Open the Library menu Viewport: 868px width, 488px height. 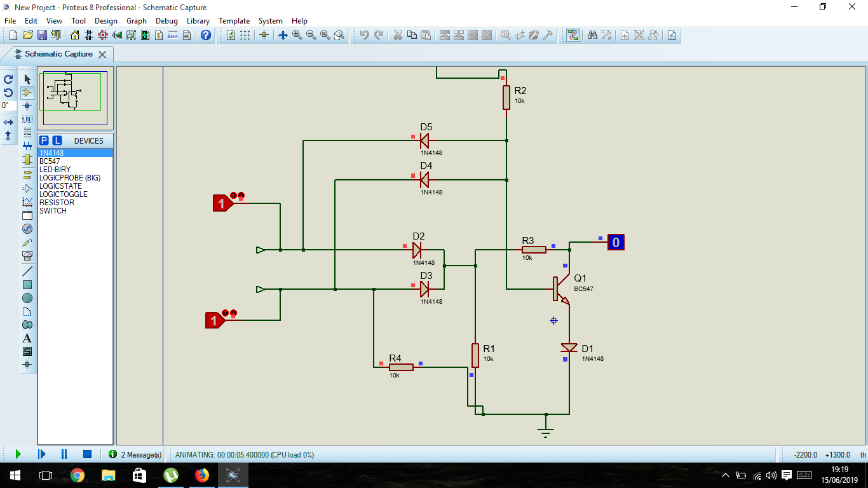coord(198,21)
